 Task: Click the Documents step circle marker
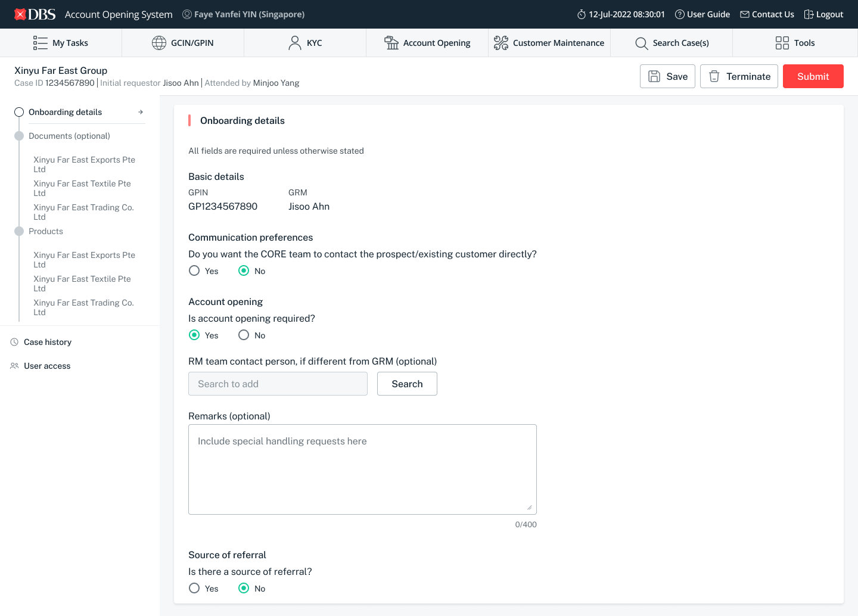click(19, 136)
